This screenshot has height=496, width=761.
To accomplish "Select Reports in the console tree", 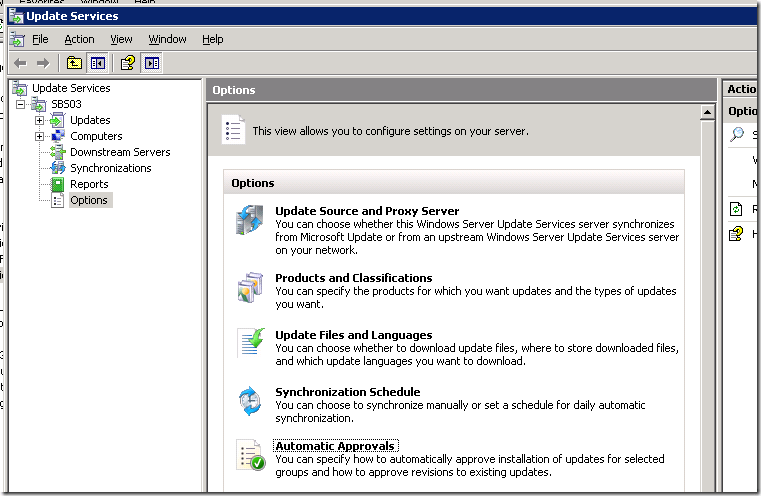I will (x=89, y=184).
